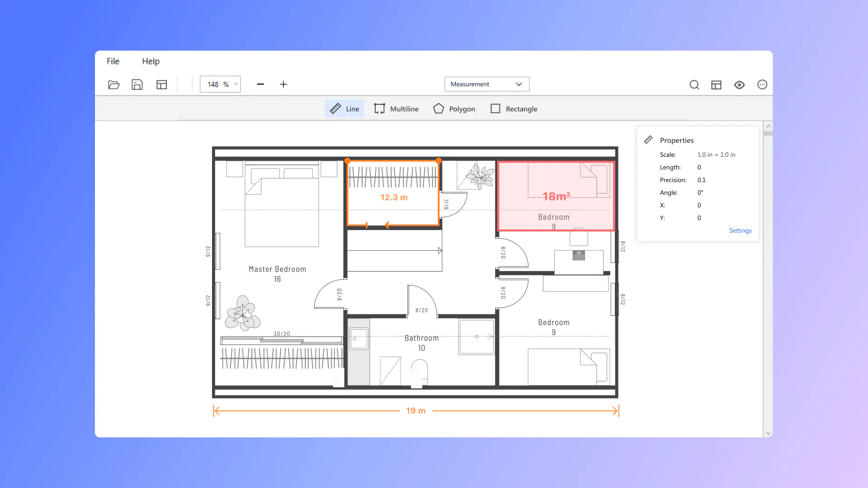Open Settings in the Properties panel
868x488 pixels.
[740, 230]
